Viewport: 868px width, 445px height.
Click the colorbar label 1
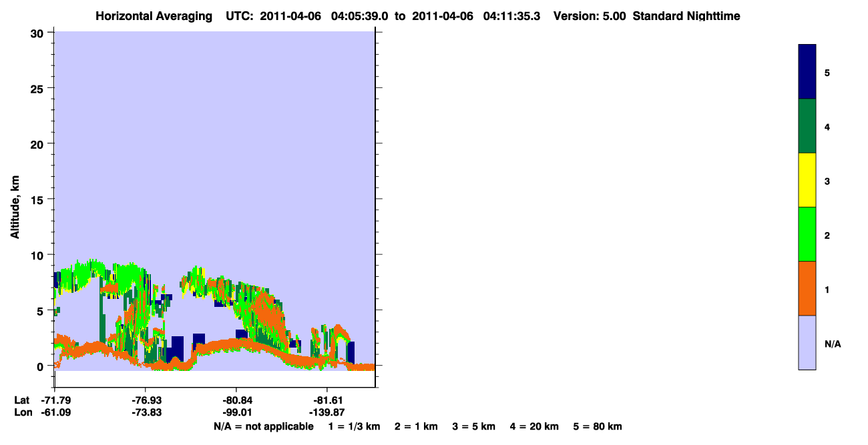(827, 289)
